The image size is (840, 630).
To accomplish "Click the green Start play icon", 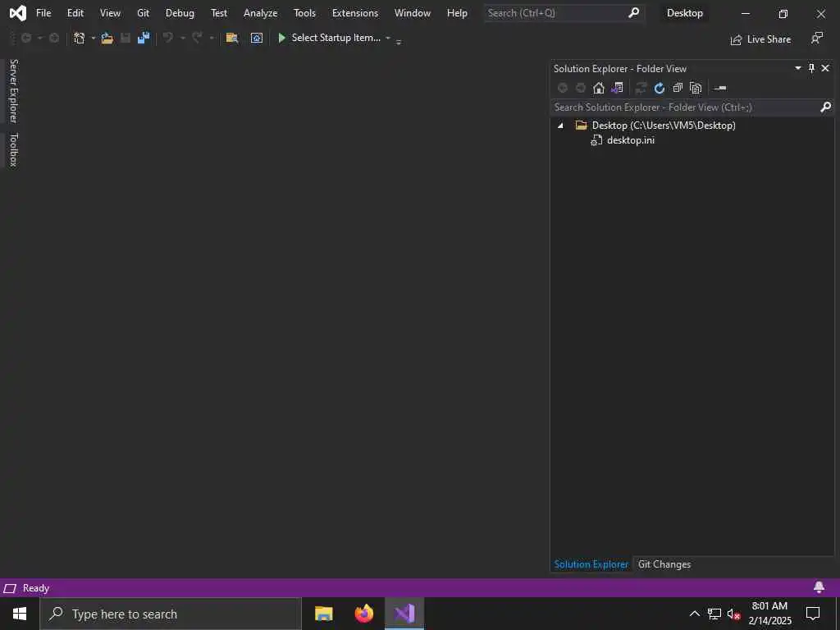I will 282,38.
